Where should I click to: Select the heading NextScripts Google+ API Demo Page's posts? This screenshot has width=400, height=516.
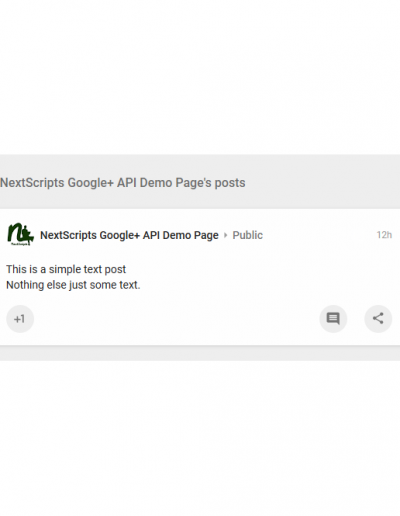coord(123,183)
